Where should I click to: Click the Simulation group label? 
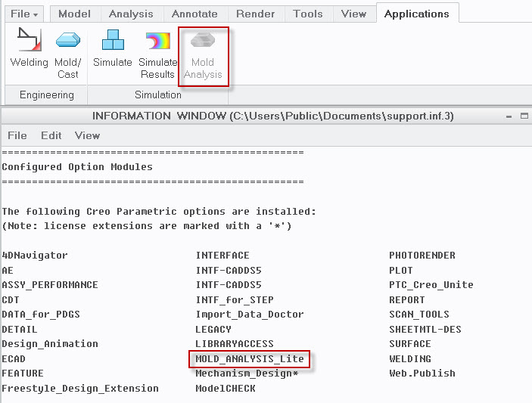(x=157, y=95)
